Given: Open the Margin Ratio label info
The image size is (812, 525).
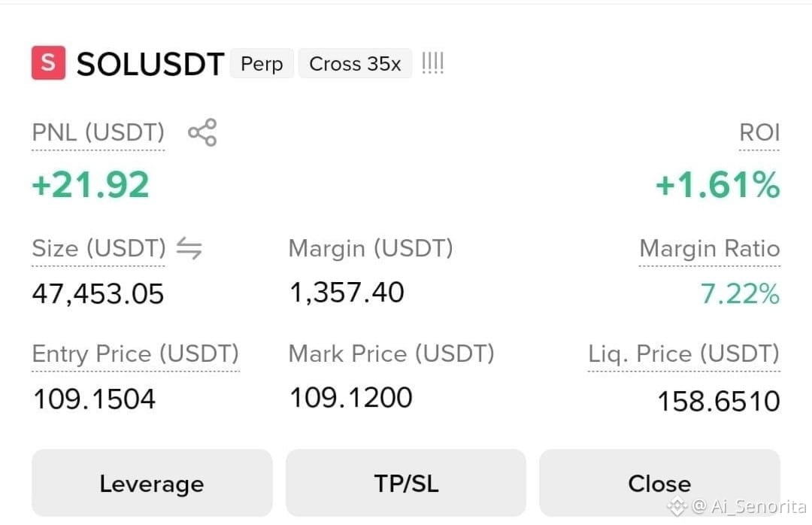Looking at the screenshot, I should pyautogui.click(x=710, y=249).
